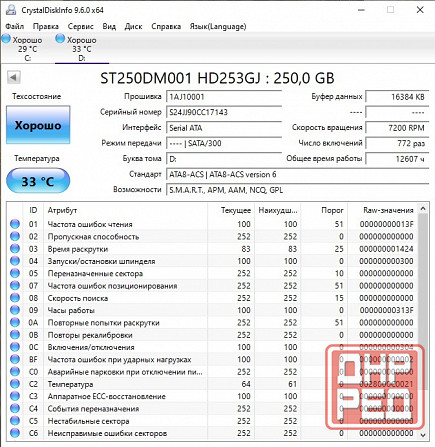The image size is (435, 447).
Task: Click status icon for Температура attribute row
Action: pyautogui.click(x=15, y=384)
